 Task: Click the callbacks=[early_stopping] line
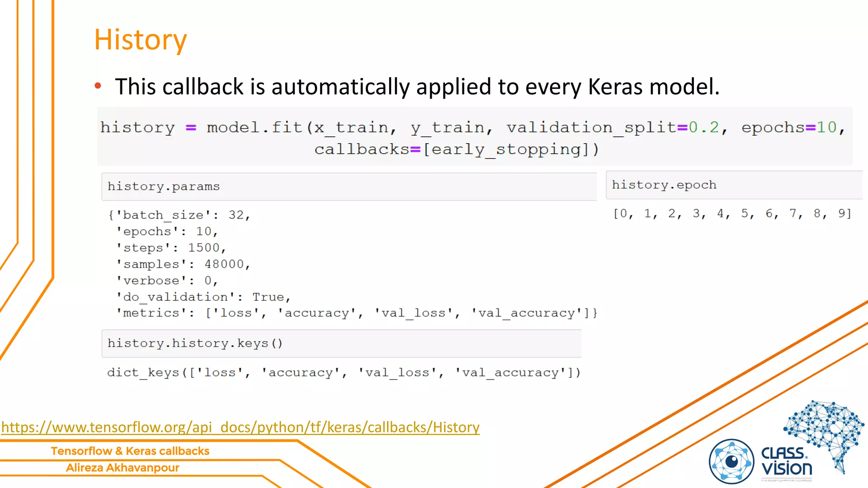457,150
